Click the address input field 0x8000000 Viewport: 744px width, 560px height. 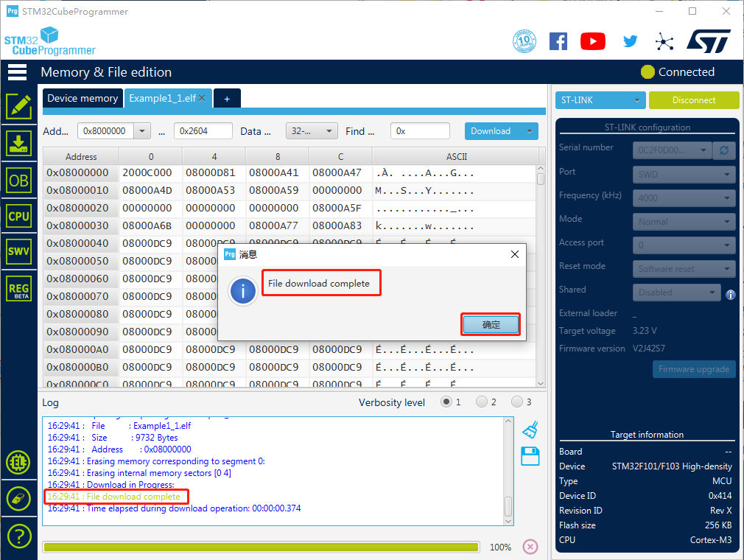pos(106,131)
